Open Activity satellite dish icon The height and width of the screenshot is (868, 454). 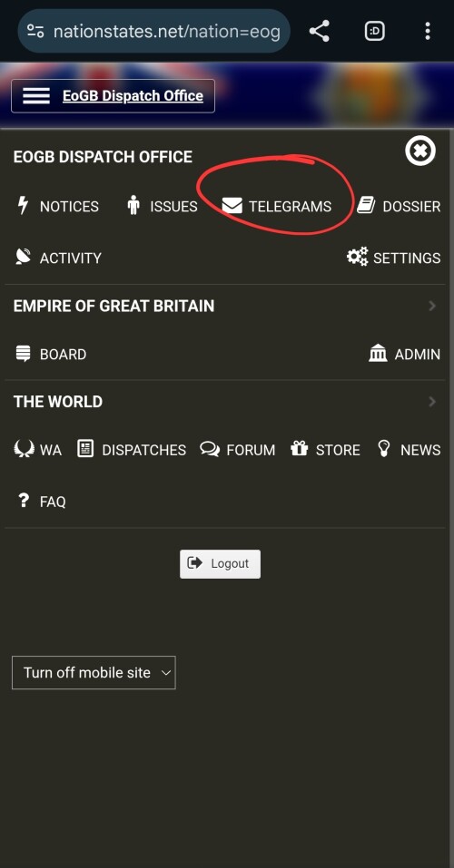[x=24, y=257]
